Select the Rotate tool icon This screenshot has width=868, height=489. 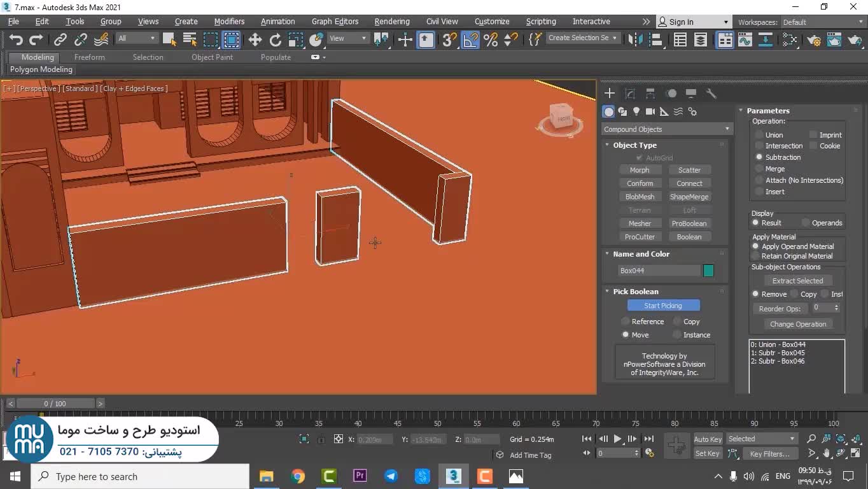275,40
